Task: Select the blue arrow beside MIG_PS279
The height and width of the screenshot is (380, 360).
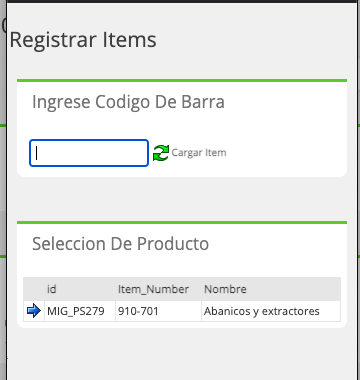Action: [34, 311]
